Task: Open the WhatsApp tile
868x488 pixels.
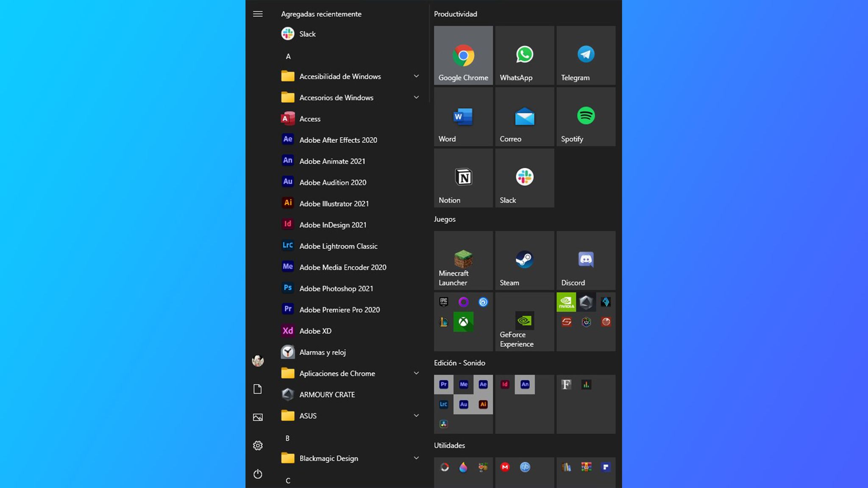Action: coord(524,55)
